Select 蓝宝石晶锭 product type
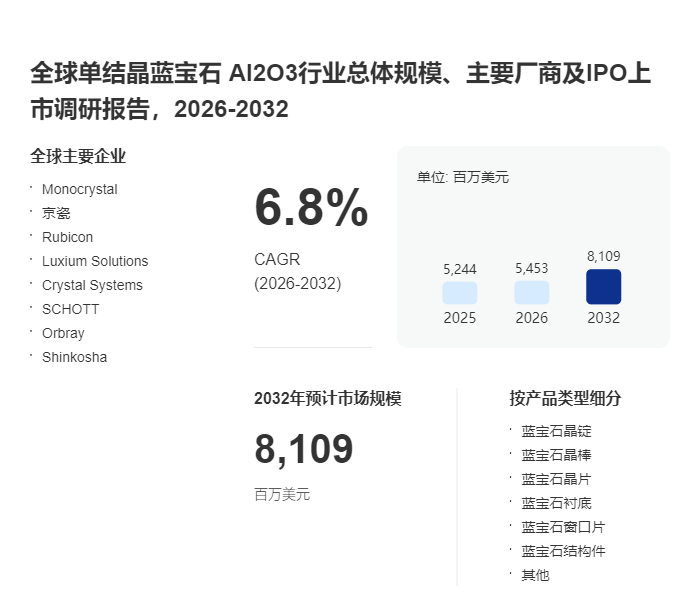This screenshot has width=700, height=608. pos(556,431)
